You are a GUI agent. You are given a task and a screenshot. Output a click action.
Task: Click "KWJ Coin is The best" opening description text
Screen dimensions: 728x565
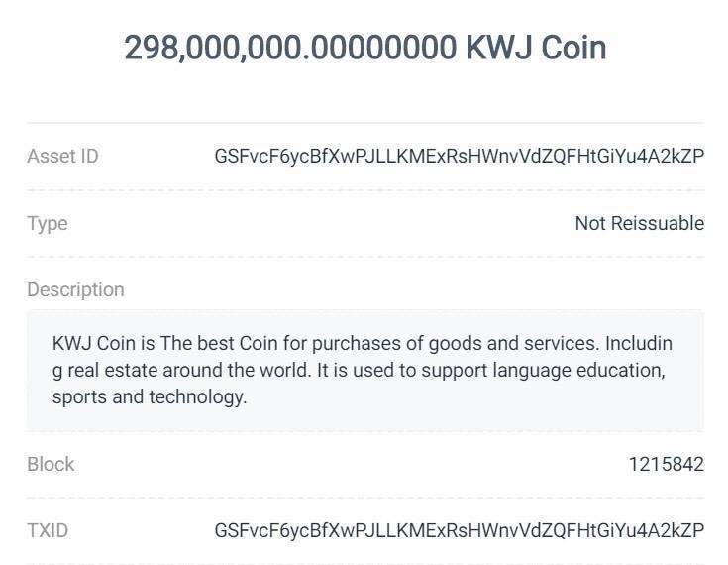point(133,344)
